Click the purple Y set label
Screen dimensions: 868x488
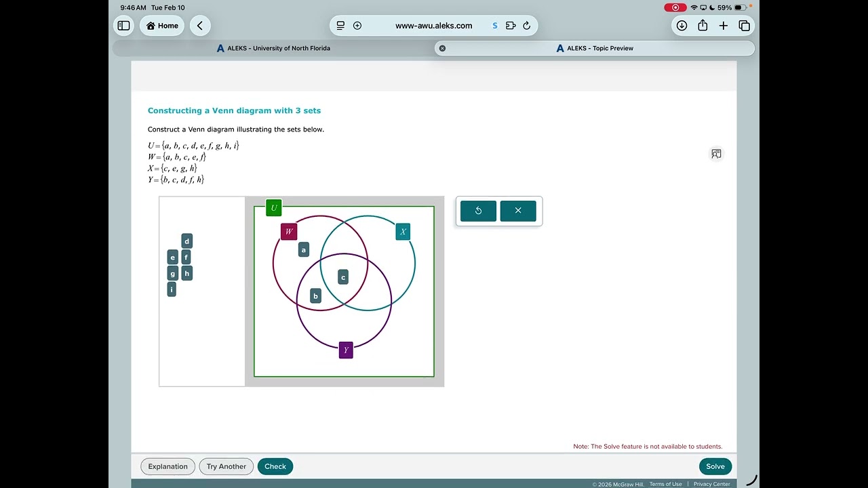(x=346, y=350)
